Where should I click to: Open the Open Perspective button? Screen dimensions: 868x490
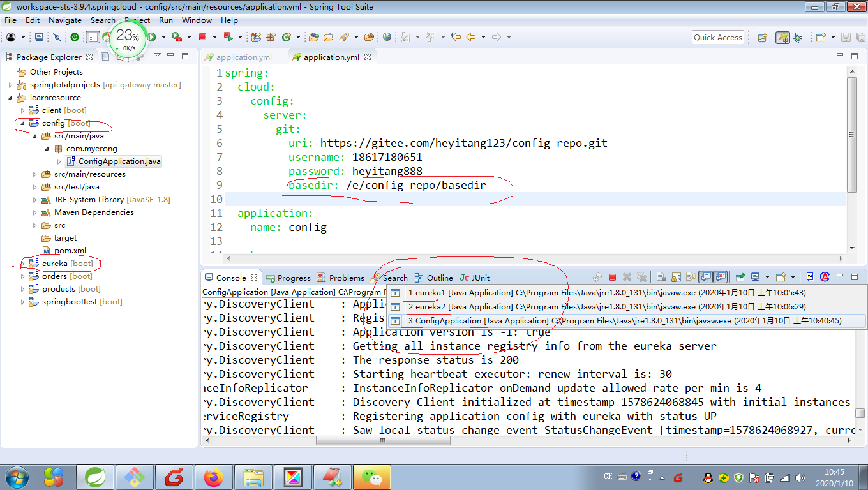coord(762,38)
